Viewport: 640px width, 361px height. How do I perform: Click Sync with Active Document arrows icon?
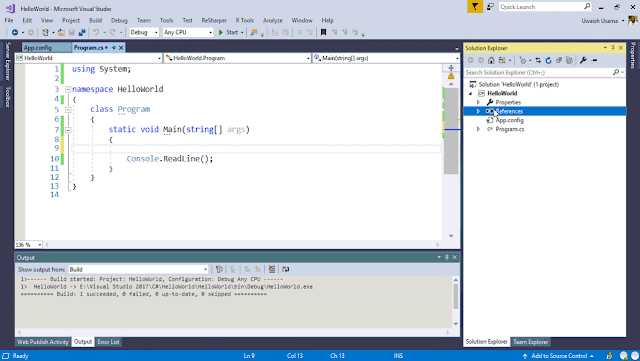click(538, 60)
